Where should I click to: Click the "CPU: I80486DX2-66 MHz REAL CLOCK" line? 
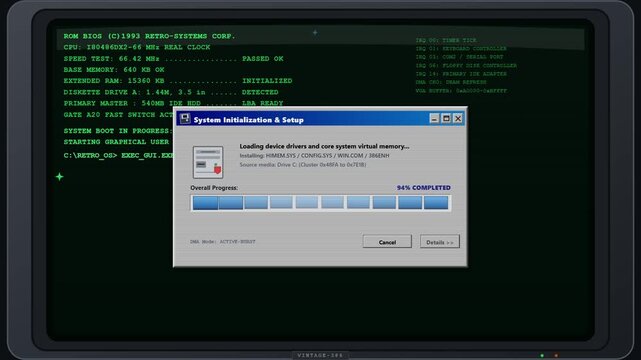click(137, 47)
